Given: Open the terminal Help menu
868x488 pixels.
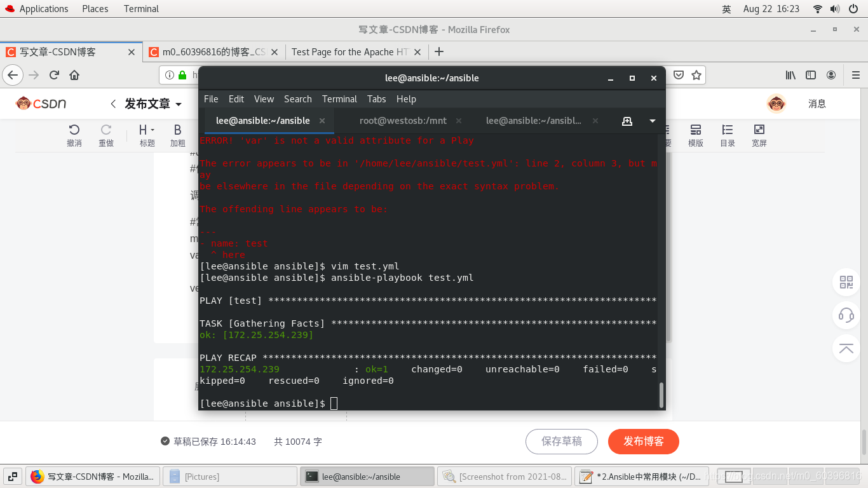Looking at the screenshot, I should [x=406, y=99].
